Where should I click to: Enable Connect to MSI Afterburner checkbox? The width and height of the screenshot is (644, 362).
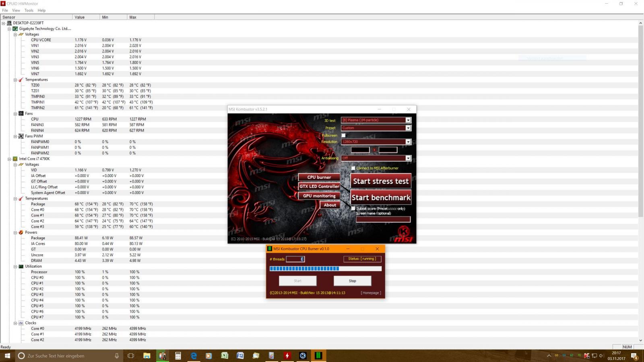(x=353, y=168)
